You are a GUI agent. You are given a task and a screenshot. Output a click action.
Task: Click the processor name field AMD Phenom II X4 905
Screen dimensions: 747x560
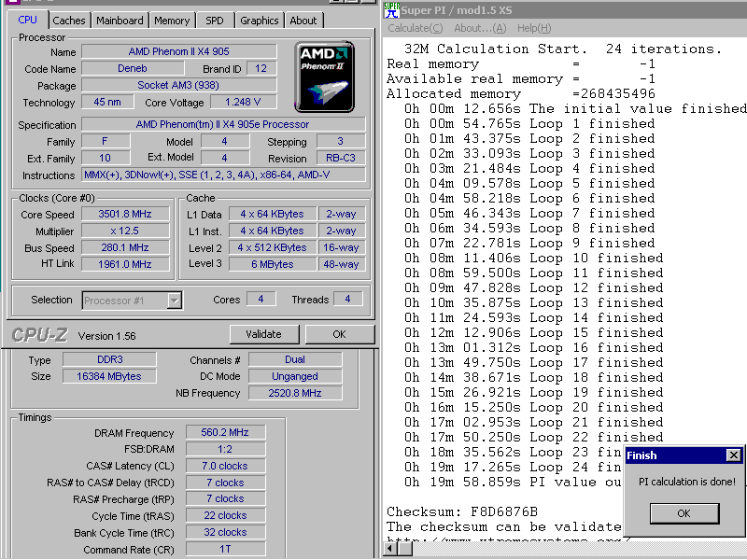[178, 51]
